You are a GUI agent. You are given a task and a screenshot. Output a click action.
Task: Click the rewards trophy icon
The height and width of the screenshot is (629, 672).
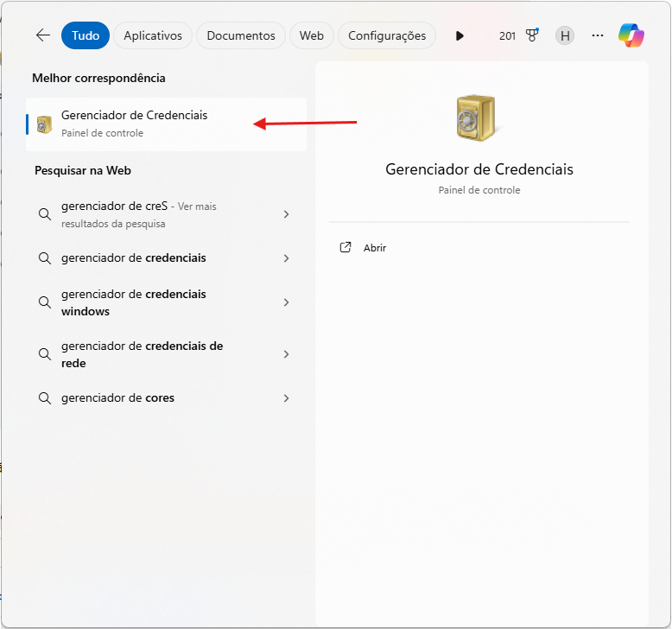pyautogui.click(x=532, y=35)
